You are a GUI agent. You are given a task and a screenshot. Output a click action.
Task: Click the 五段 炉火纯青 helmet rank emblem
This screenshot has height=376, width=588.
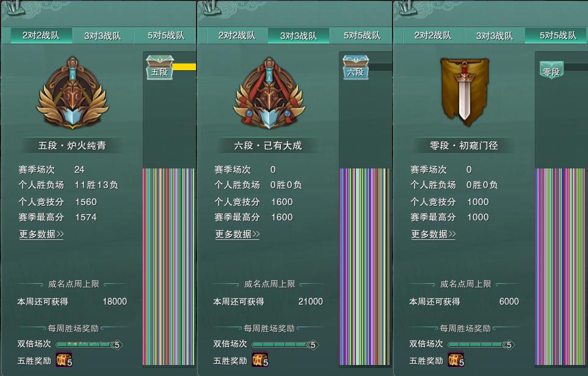pyautogui.click(x=73, y=93)
